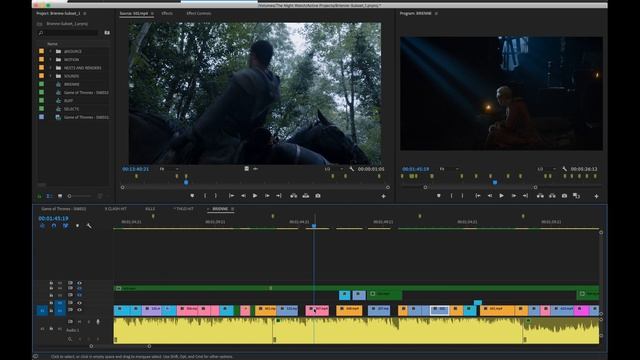This screenshot has width=640, height=360.
Task: Switch Project panel to list view
Action: pyautogui.click(x=49, y=196)
